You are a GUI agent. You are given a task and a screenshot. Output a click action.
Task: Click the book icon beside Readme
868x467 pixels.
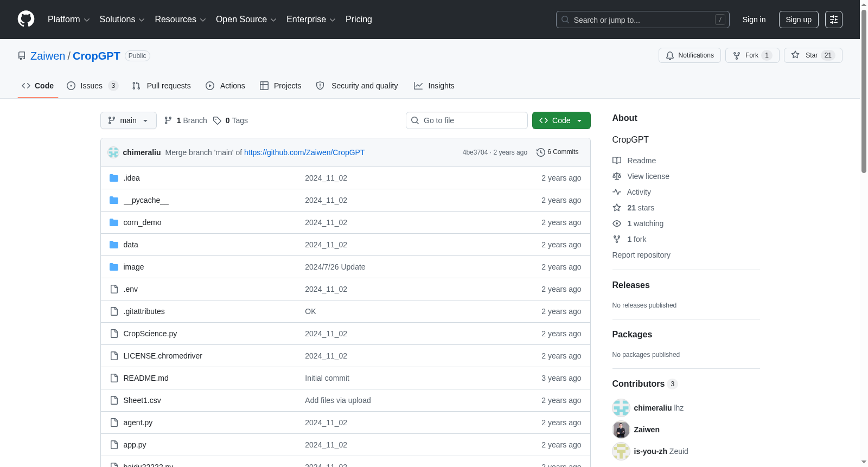coord(617,161)
